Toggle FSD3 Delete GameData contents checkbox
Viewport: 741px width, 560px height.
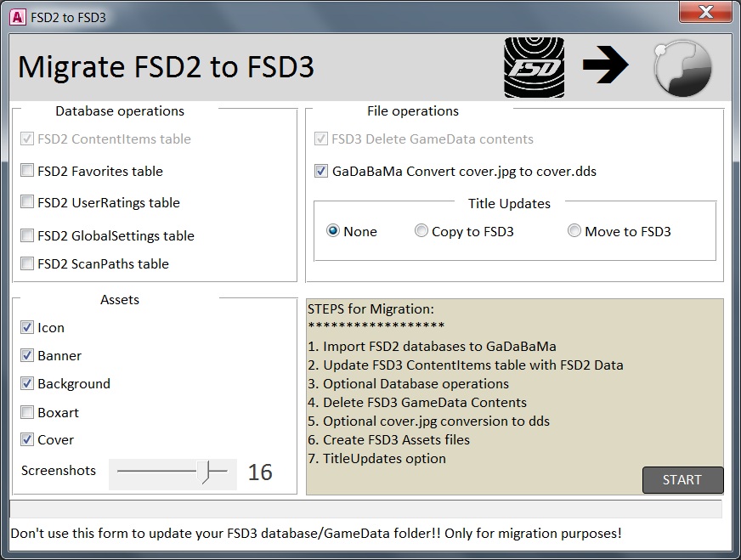[321, 139]
